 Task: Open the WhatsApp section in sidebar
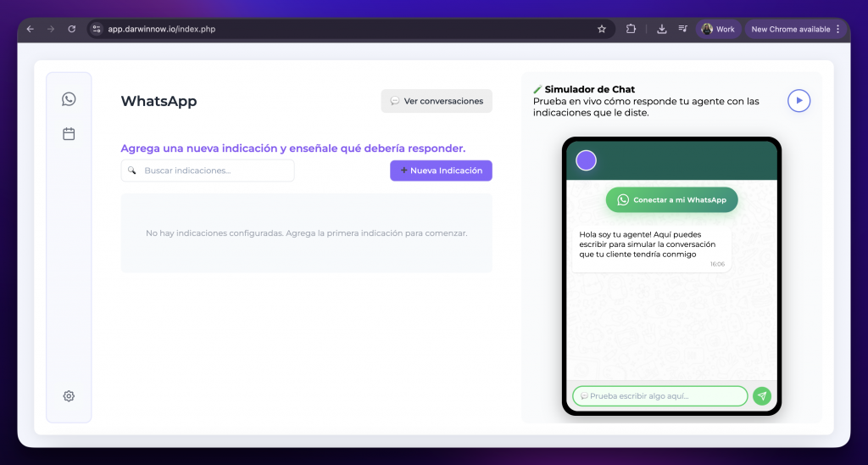click(x=69, y=99)
